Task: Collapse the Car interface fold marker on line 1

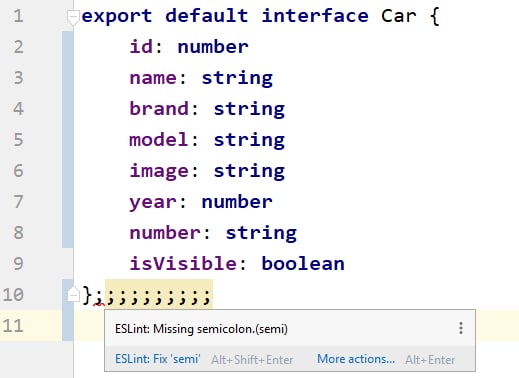Action: click(x=73, y=17)
